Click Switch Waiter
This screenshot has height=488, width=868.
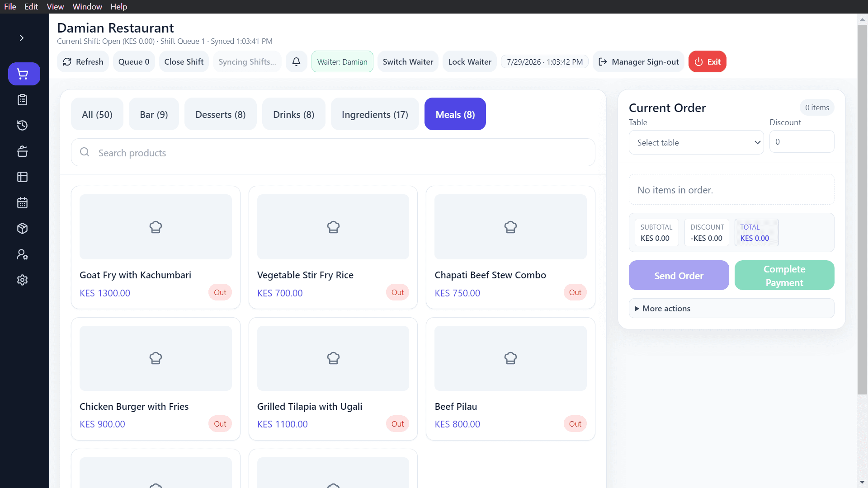pyautogui.click(x=408, y=61)
